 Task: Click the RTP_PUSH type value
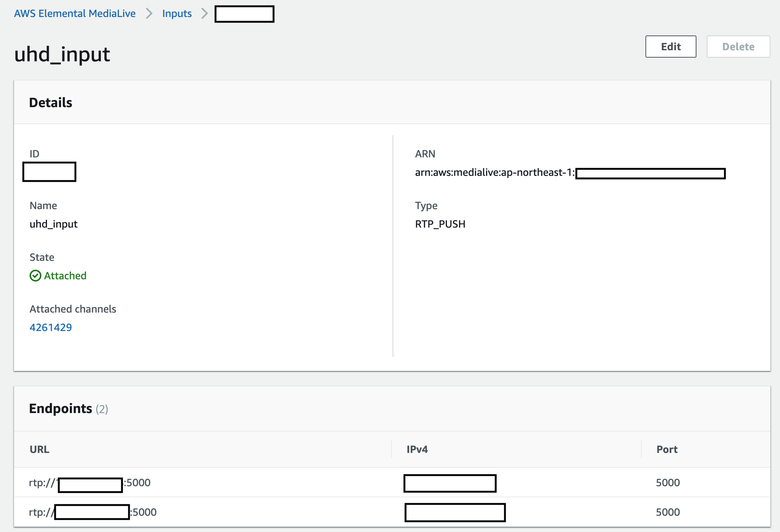point(440,224)
